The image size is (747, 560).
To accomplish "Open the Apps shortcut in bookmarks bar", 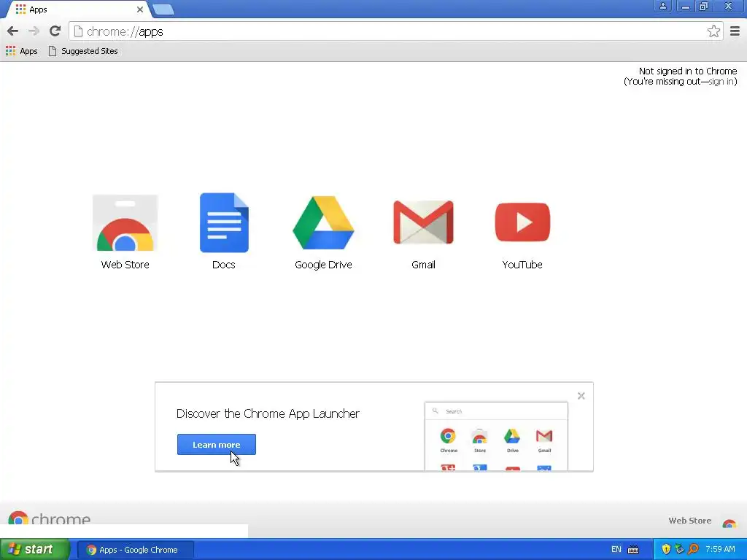I will click(x=21, y=51).
